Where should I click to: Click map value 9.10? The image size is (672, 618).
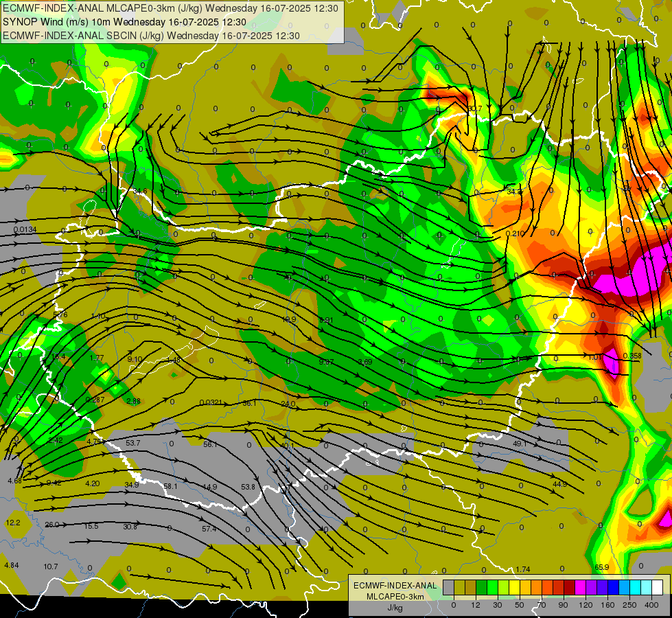(x=135, y=359)
